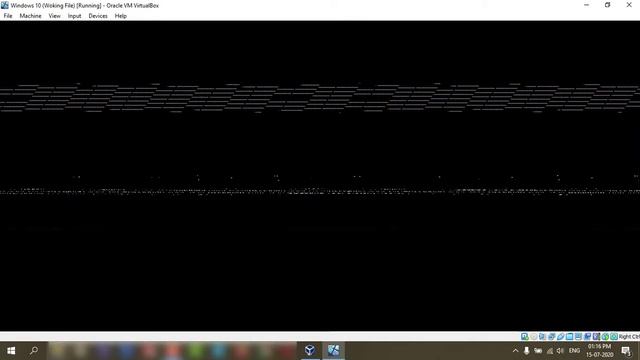Image resolution: width=640 pixels, height=360 pixels.
Task: Open the Input menu
Action: (74, 16)
